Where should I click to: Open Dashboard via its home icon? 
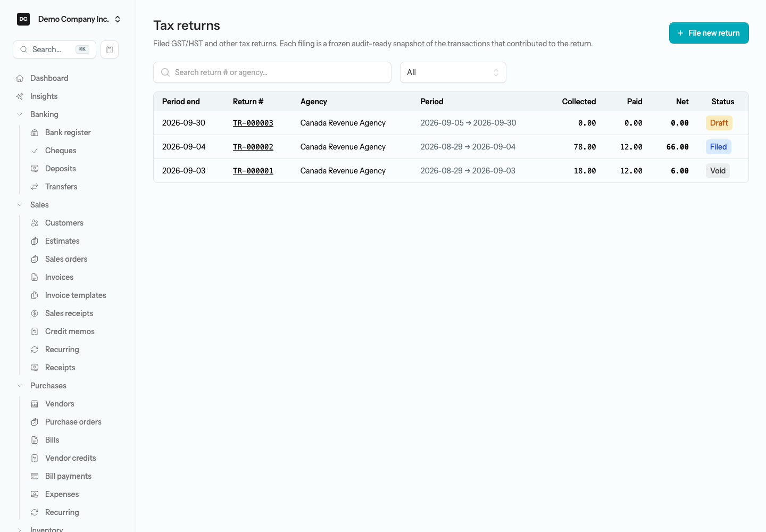tap(20, 78)
